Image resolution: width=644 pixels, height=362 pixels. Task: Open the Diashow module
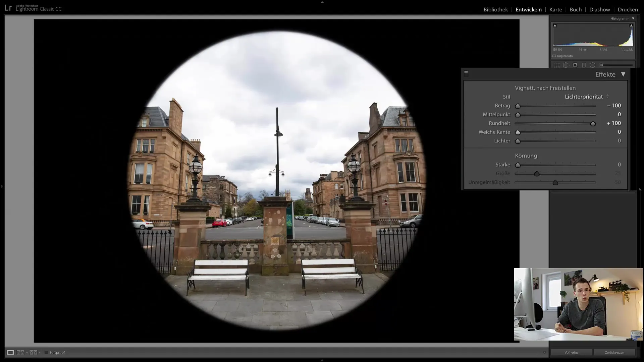pyautogui.click(x=599, y=9)
